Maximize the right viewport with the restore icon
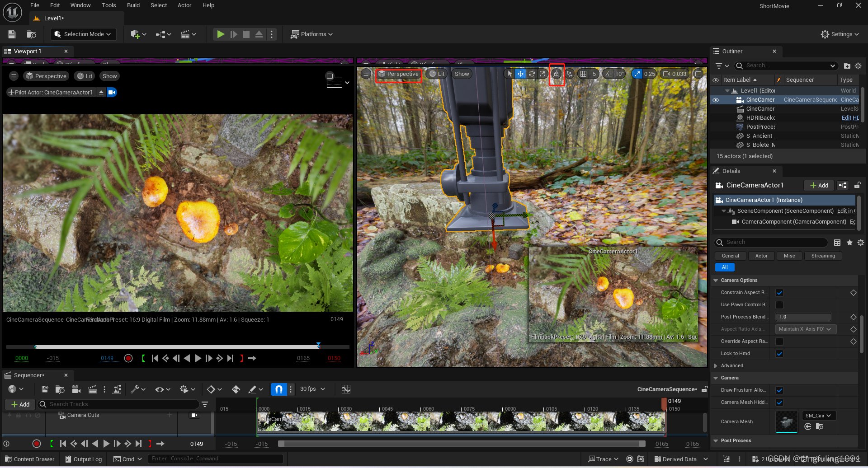Image resolution: width=868 pixels, height=468 pixels. coord(698,74)
